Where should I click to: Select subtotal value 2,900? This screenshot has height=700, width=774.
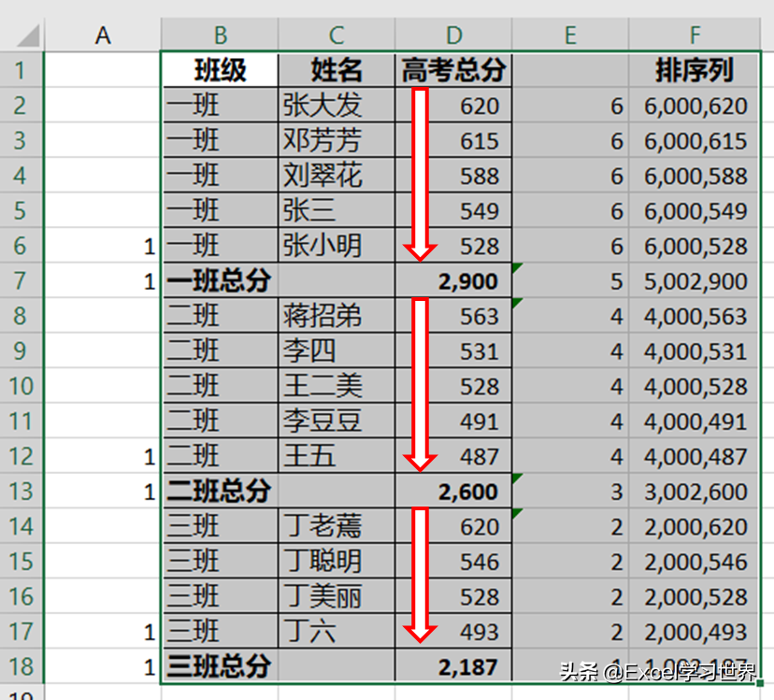click(453, 280)
